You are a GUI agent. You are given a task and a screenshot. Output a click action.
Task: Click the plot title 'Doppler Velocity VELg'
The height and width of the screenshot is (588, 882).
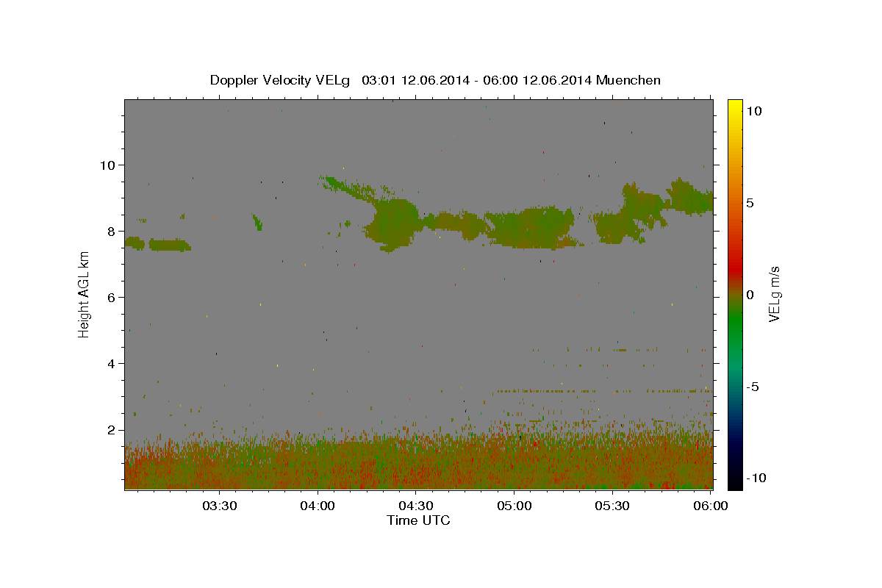tap(282, 80)
